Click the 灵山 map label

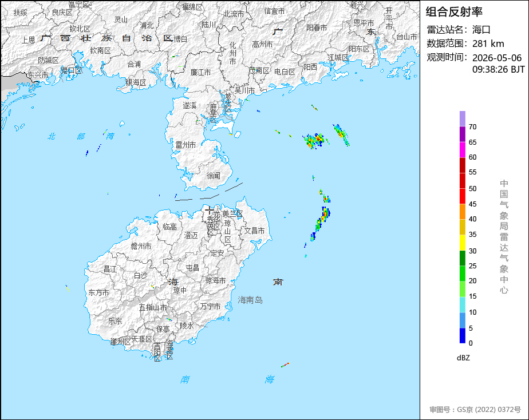pos(121,19)
